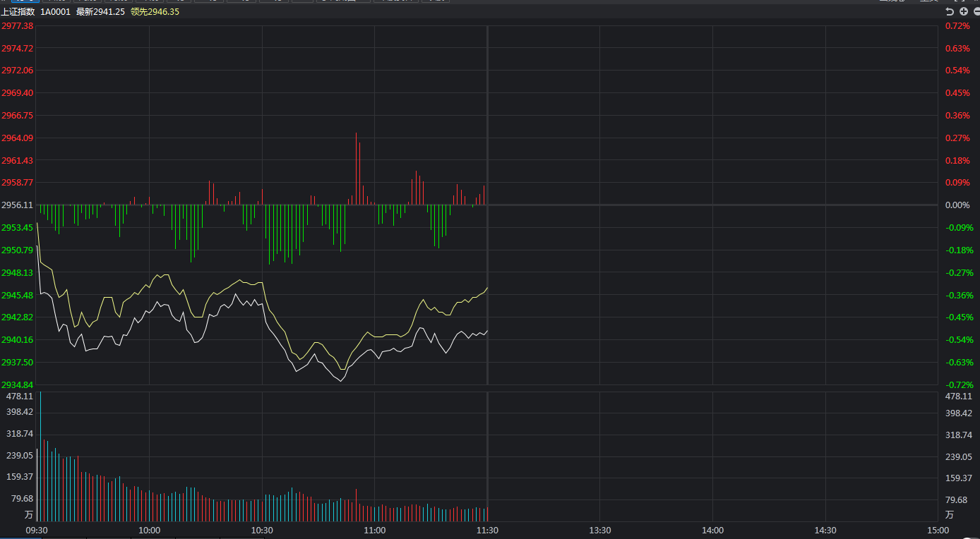The image size is (980, 539).
Task: Click the 万 volume unit label at left
Action: click(x=28, y=514)
